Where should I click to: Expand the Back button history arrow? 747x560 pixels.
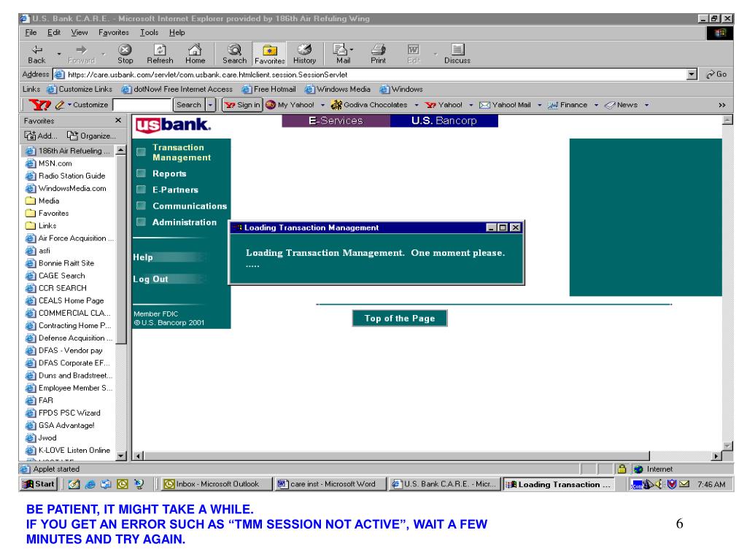[x=58, y=54]
